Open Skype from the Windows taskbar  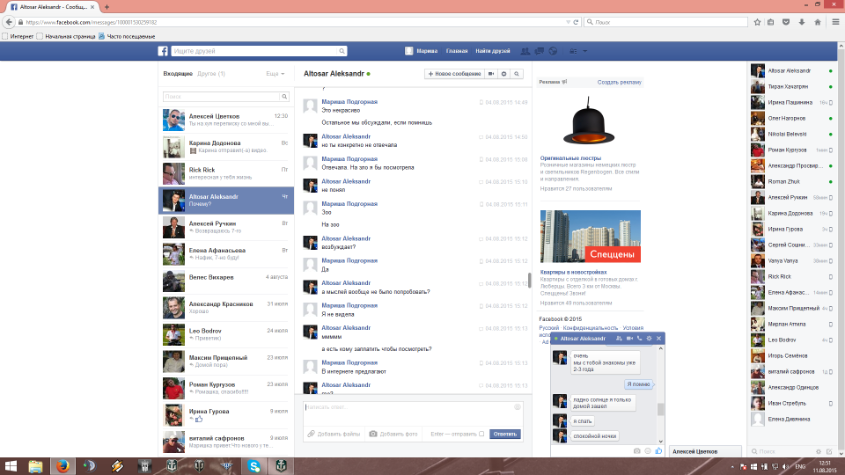point(254,466)
